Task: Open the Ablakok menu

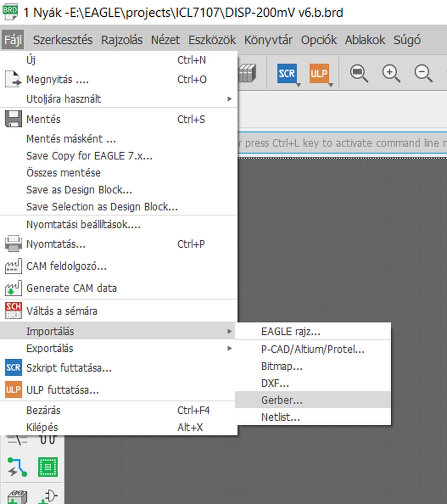Action: click(x=365, y=40)
